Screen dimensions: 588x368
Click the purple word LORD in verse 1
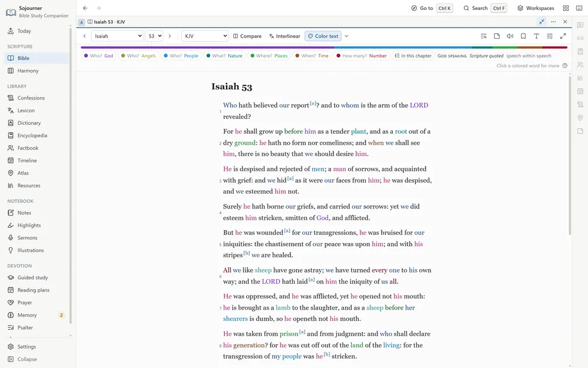(419, 105)
